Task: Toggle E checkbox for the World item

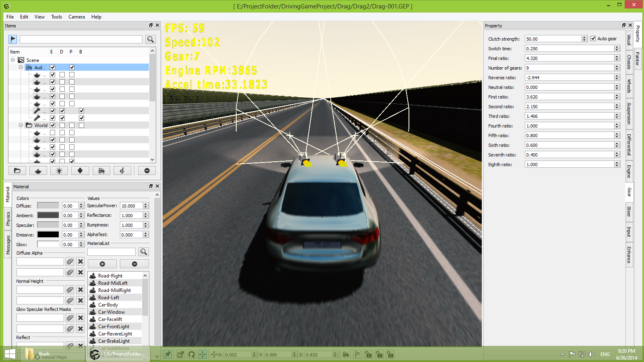Action: [x=52, y=125]
